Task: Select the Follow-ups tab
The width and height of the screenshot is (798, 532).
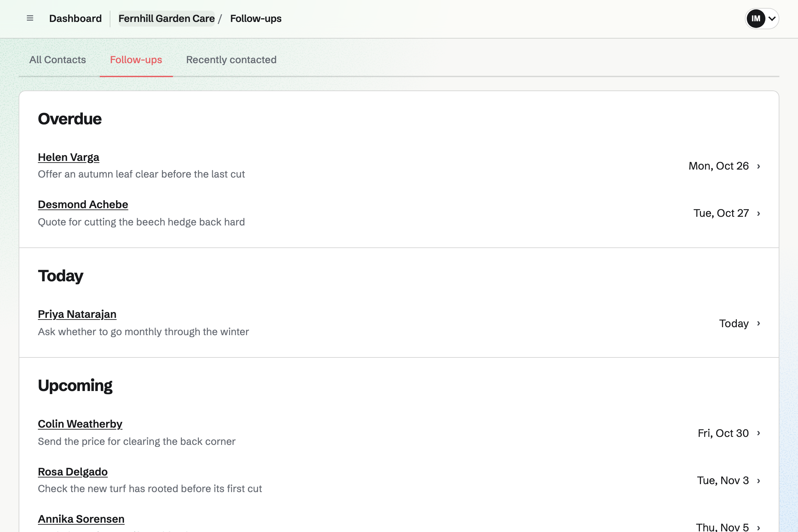Action: 136,60
